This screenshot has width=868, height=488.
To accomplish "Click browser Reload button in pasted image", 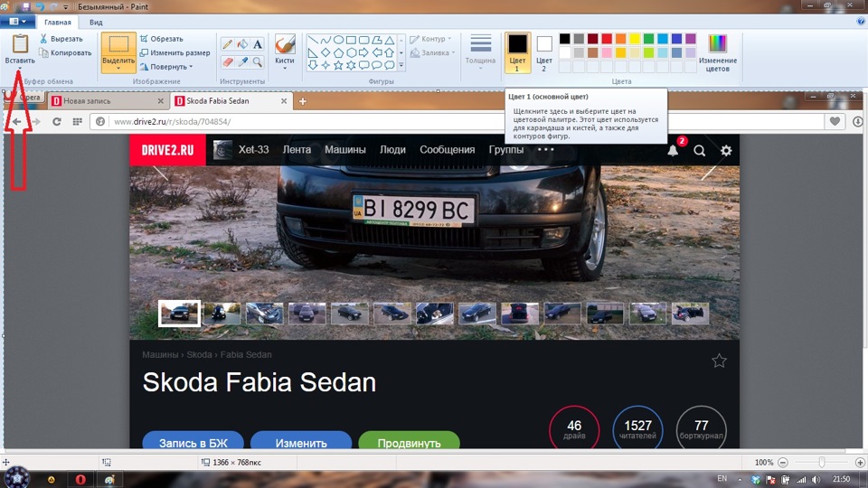I will point(56,121).
